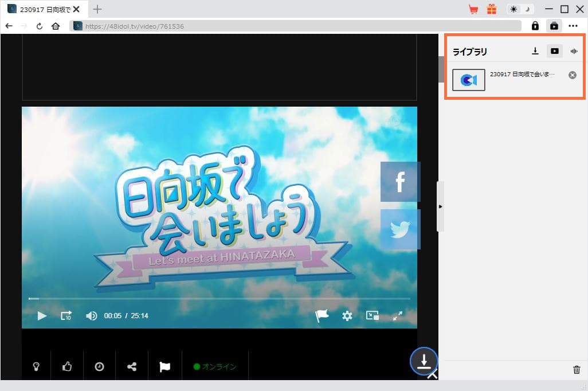Click the blue download button
Viewport: 588px width, 391px height.
coord(424,361)
